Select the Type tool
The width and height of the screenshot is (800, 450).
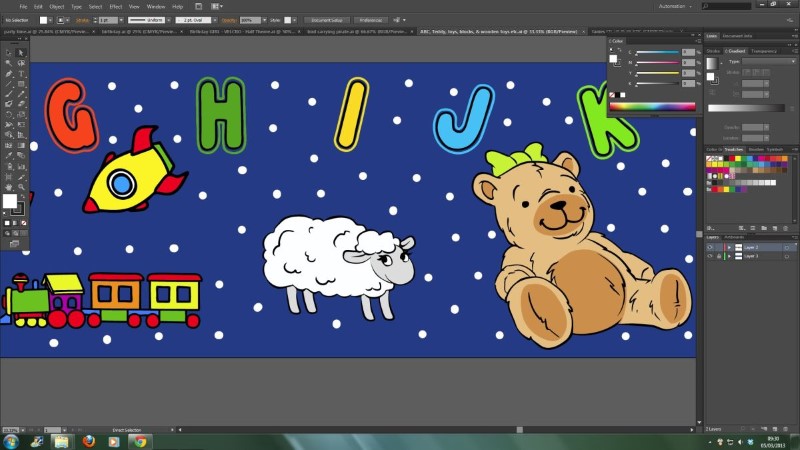click(x=21, y=73)
